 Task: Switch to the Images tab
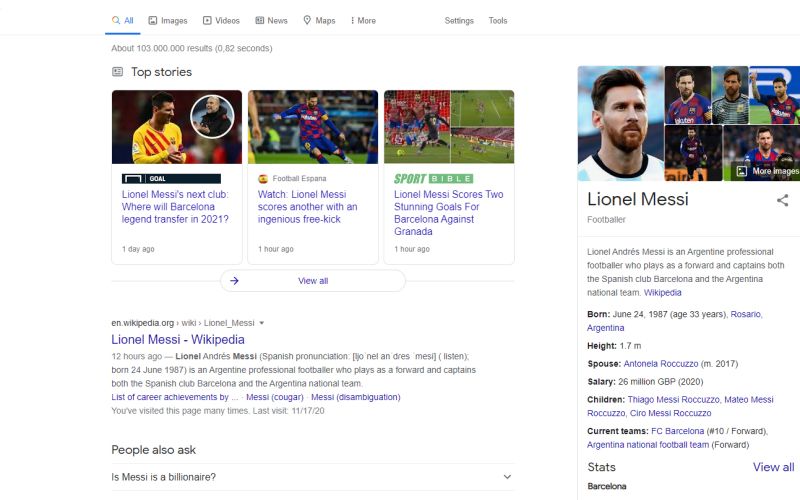point(168,20)
